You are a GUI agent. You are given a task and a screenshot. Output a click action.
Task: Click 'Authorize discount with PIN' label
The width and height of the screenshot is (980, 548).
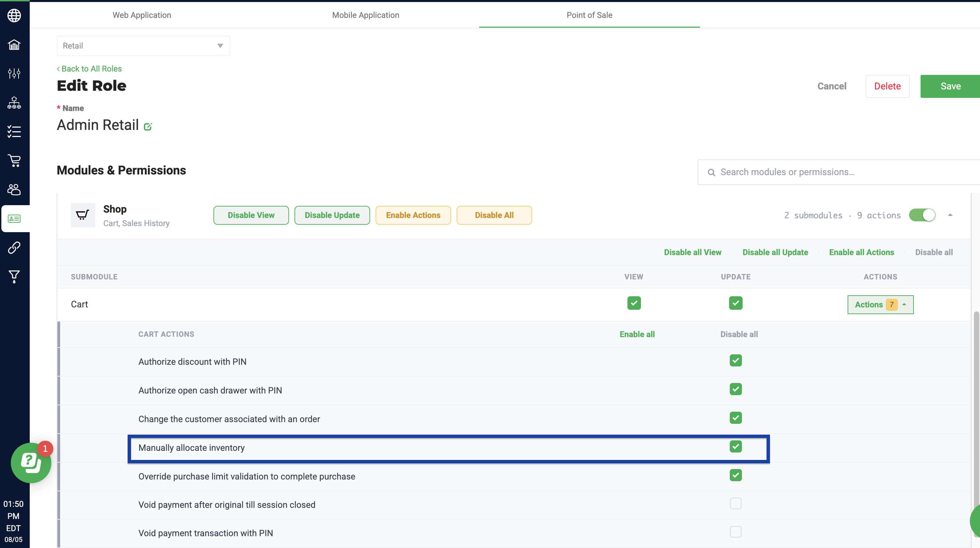coord(192,362)
